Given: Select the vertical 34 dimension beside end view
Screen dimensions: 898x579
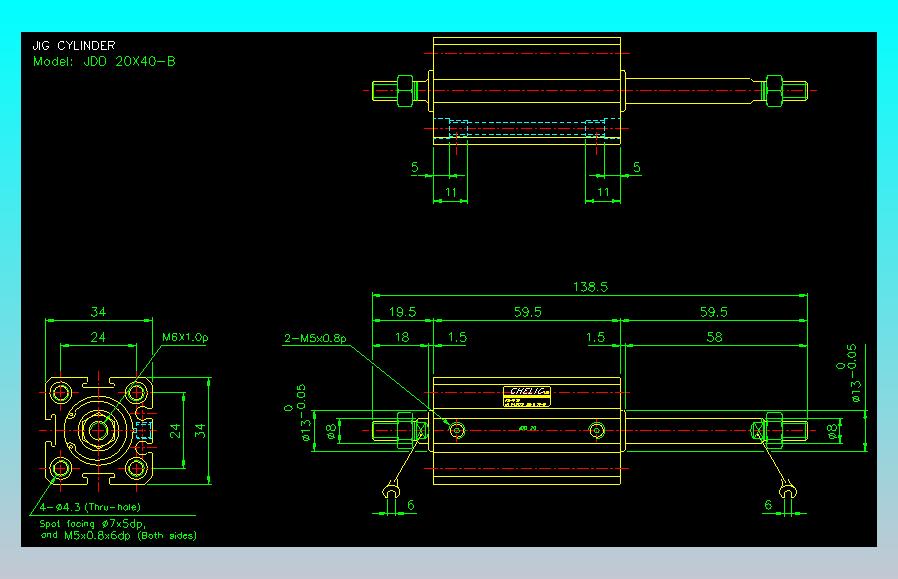Looking at the screenshot, I should coord(199,431).
